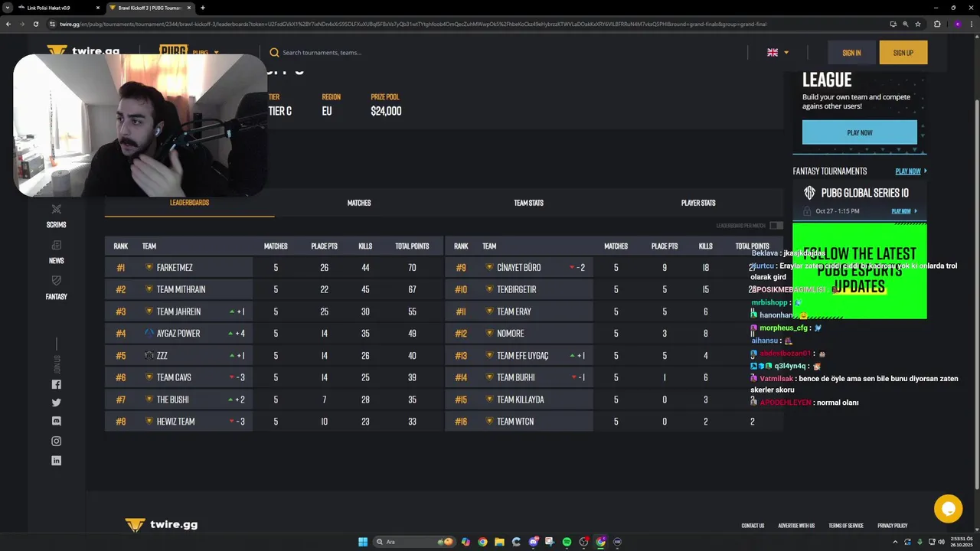
Task: Open the browser zoom magnifier icon
Action: (906, 24)
